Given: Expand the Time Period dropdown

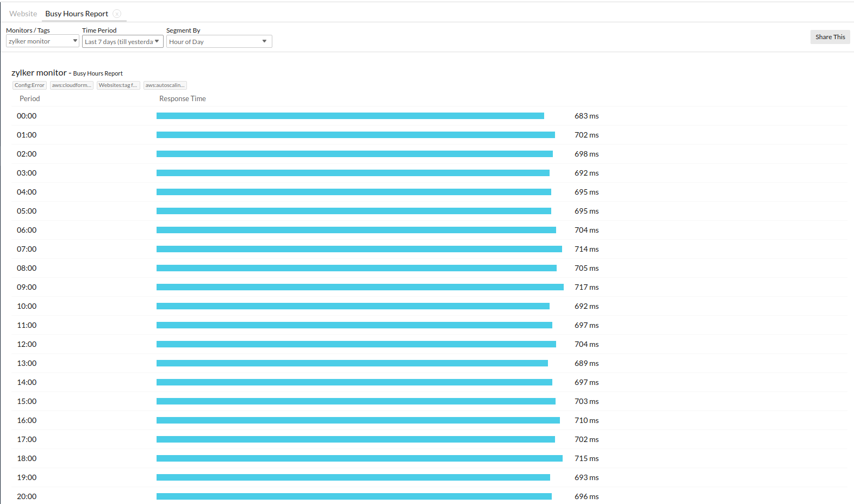Looking at the screenshot, I should (x=122, y=42).
